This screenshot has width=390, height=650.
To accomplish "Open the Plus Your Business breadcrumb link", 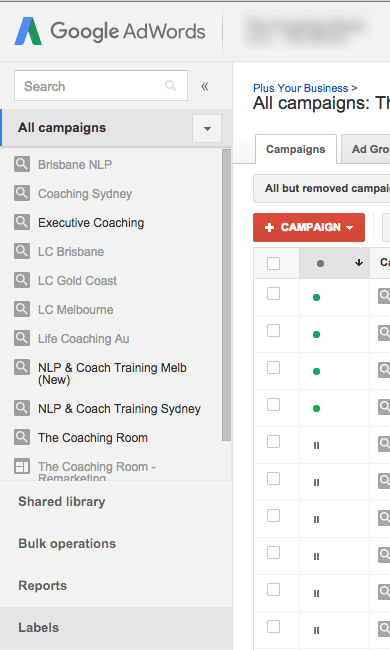I will 300,88.
